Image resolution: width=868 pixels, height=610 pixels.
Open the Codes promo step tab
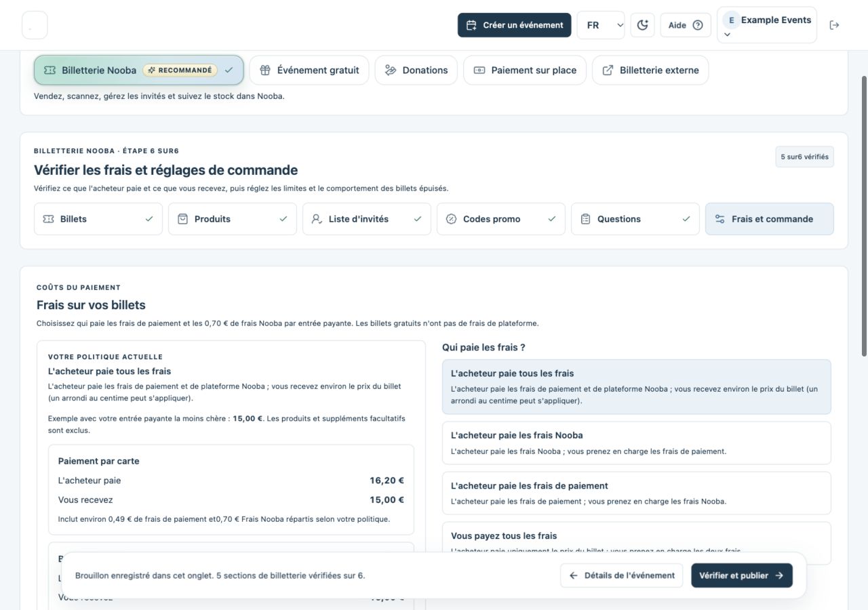tap(500, 219)
